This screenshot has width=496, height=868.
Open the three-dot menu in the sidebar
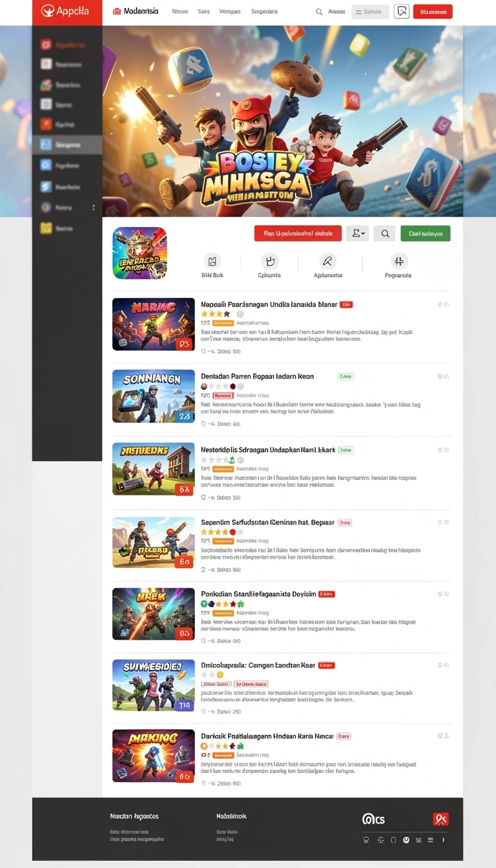(x=94, y=207)
